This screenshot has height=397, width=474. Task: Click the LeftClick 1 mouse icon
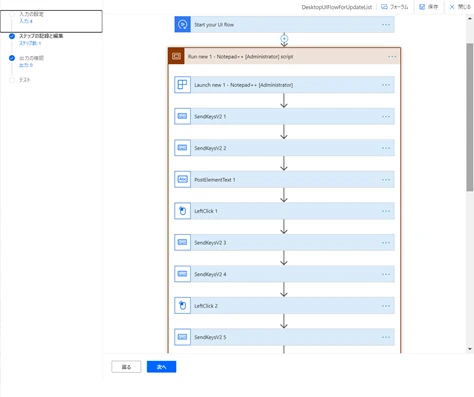pos(183,211)
